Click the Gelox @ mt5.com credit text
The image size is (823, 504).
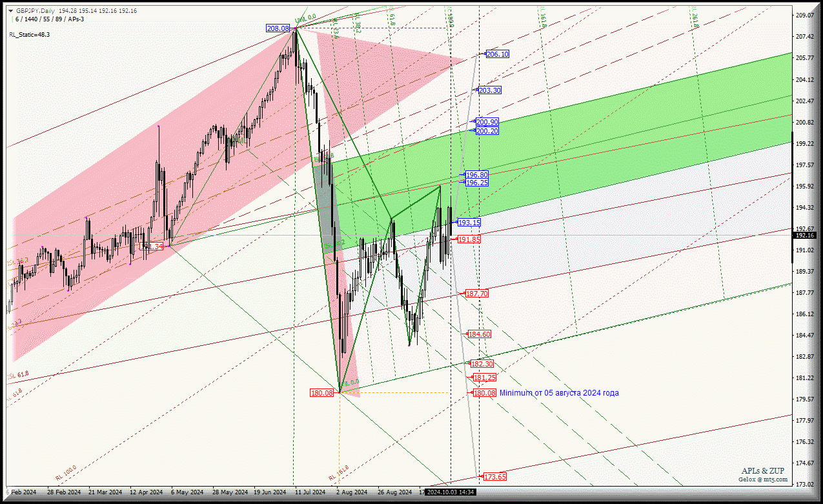click(763, 479)
